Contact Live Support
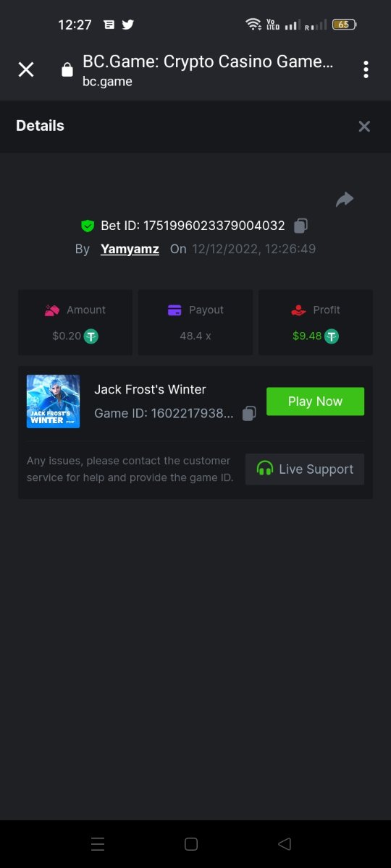This screenshot has width=391, height=868. [305, 469]
